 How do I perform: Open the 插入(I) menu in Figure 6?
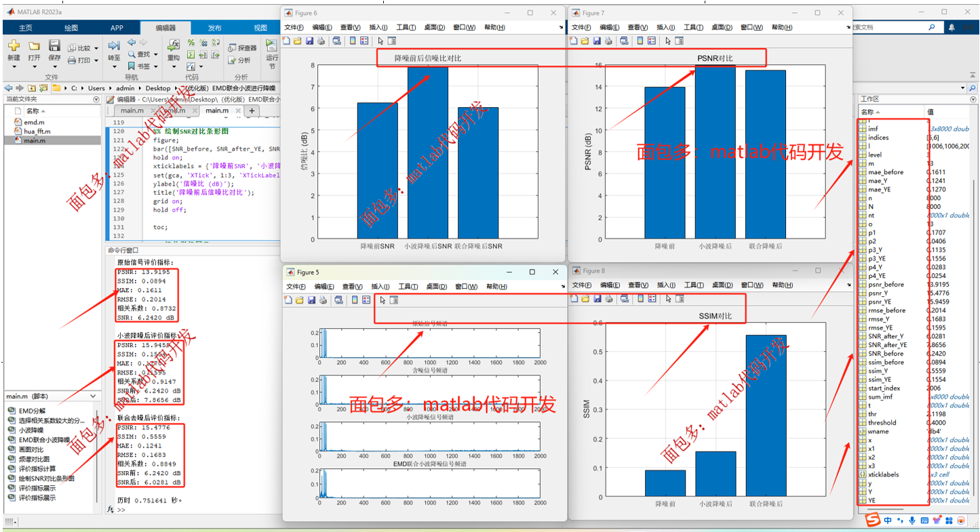pos(378,27)
